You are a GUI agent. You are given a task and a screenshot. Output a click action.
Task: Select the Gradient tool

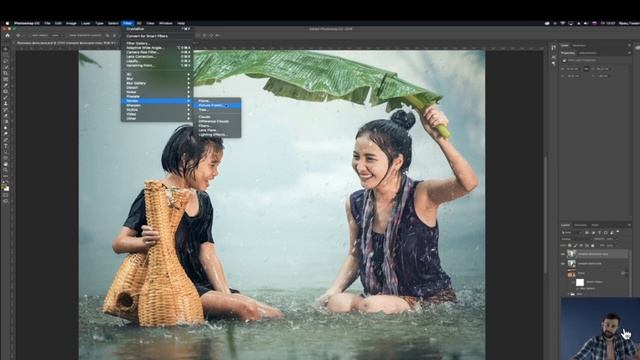[6, 122]
